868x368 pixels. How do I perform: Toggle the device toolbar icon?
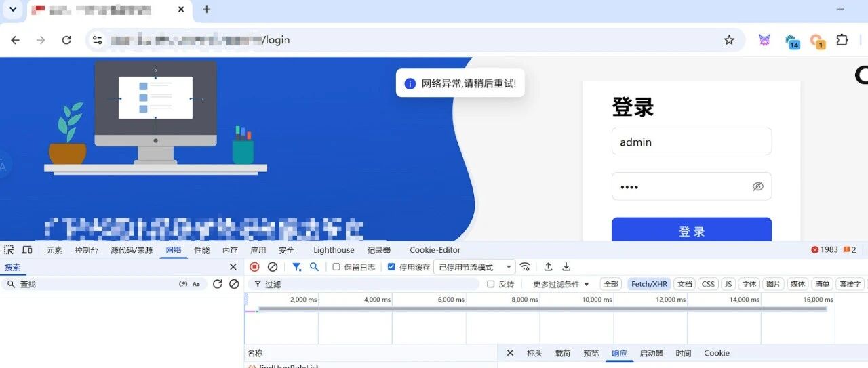tap(27, 250)
